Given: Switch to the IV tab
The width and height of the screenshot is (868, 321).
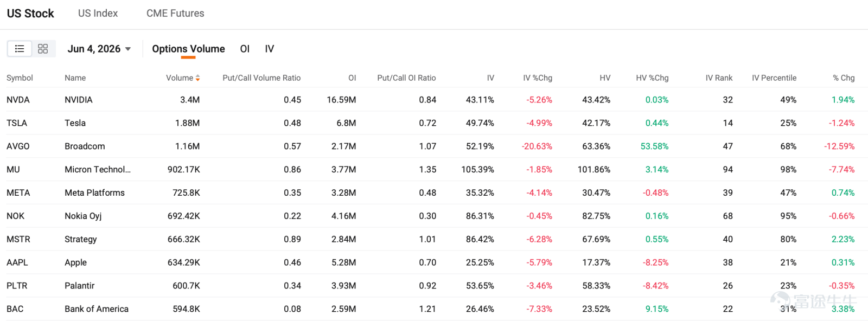Looking at the screenshot, I should coord(270,49).
